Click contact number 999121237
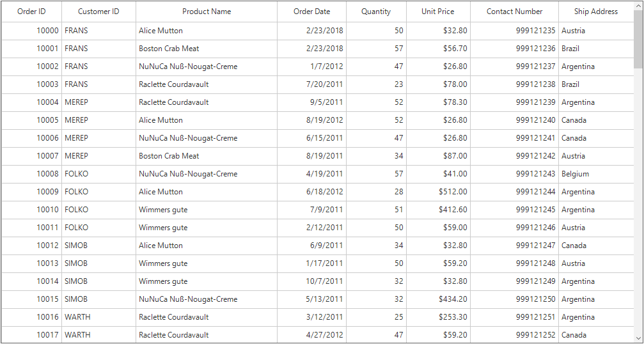 [515, 66]
